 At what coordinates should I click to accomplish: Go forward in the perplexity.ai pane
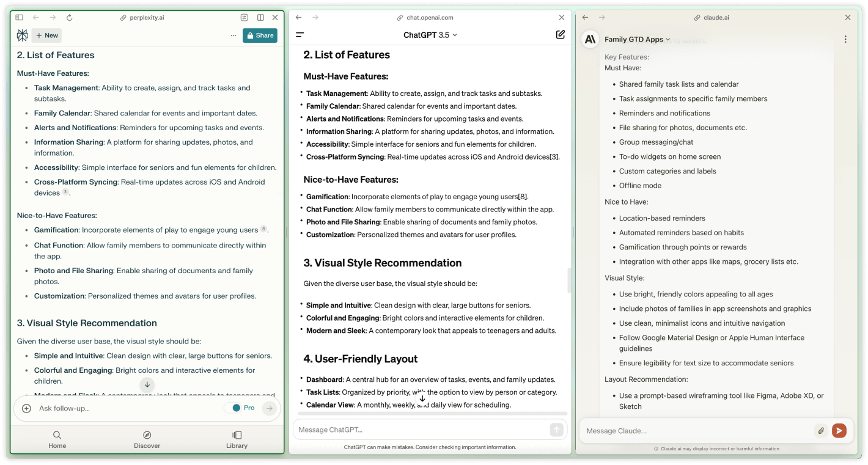click(53, 18)
